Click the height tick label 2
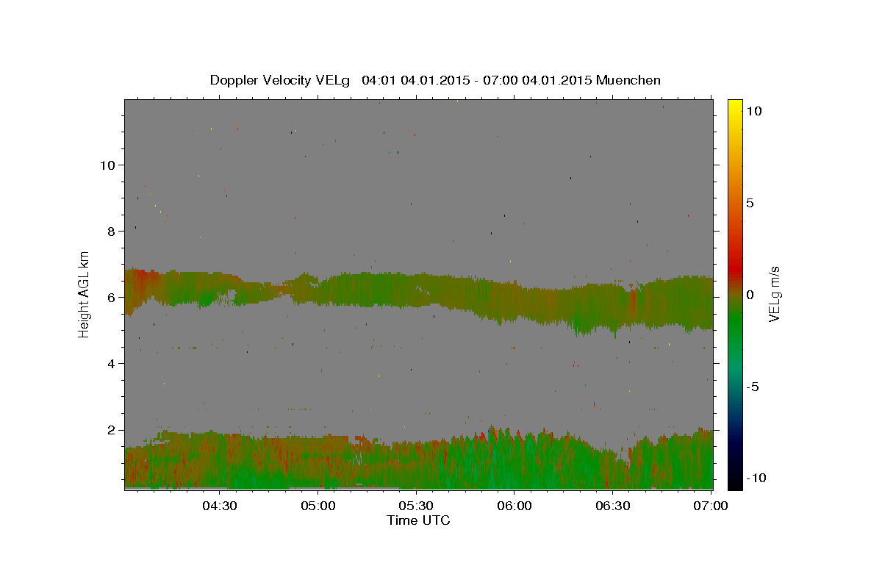 [110, 430]
